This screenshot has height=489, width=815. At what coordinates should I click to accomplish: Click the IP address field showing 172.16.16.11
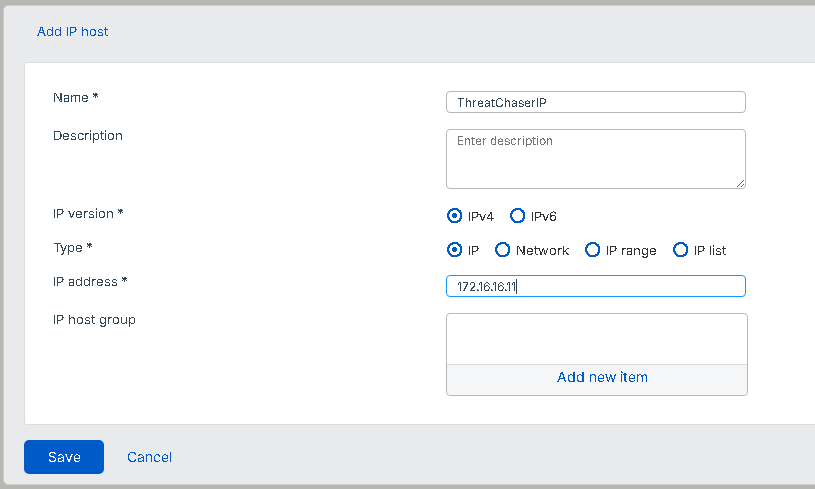coord(595,287)
